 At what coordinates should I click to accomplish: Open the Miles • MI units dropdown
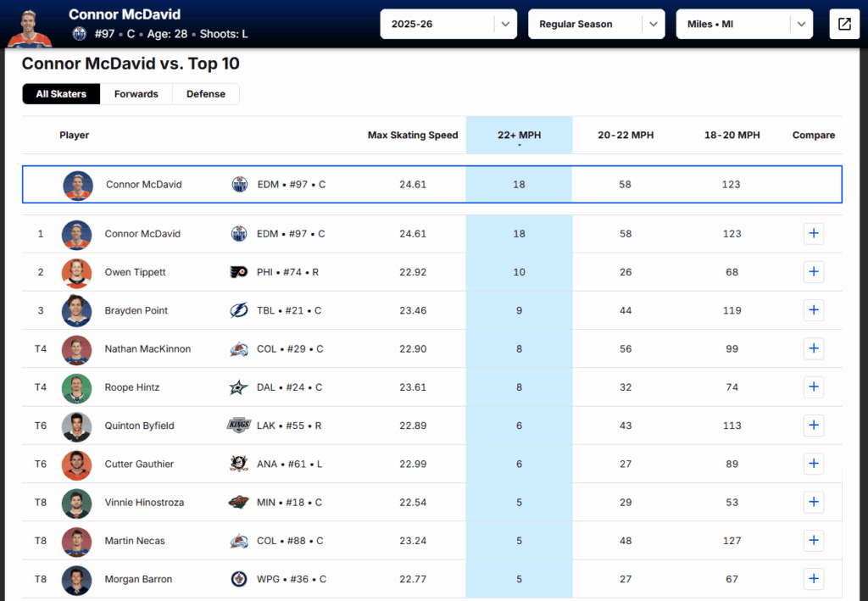[x=744, y=24]
